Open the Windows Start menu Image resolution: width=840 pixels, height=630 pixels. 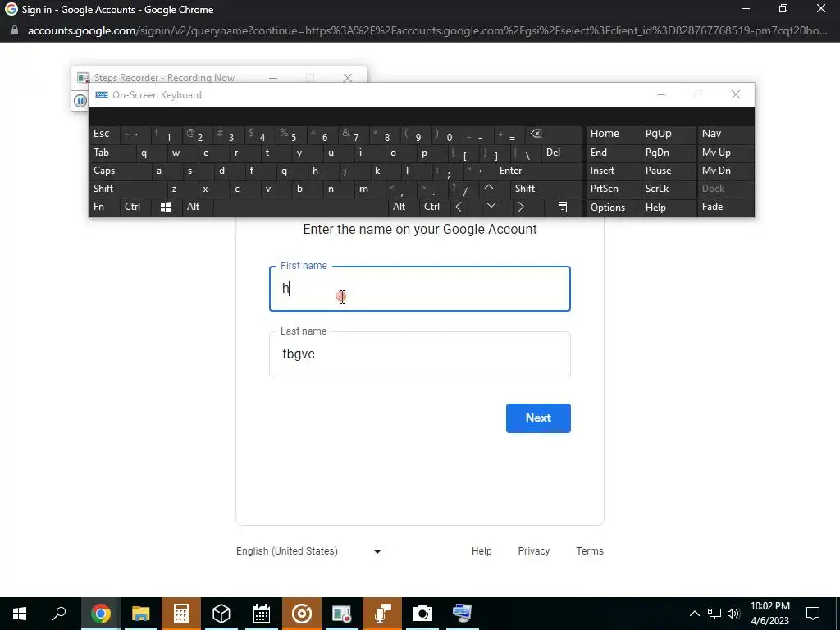(20, 614)
